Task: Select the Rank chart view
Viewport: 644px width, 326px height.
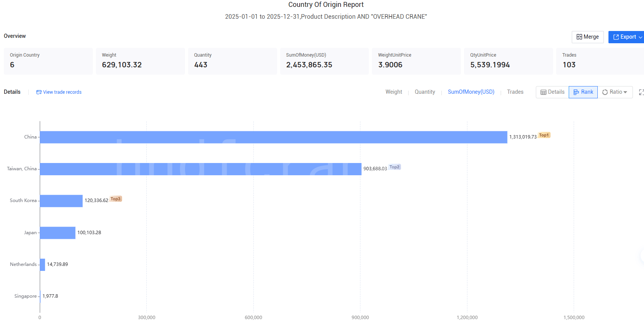Action: 583,92
